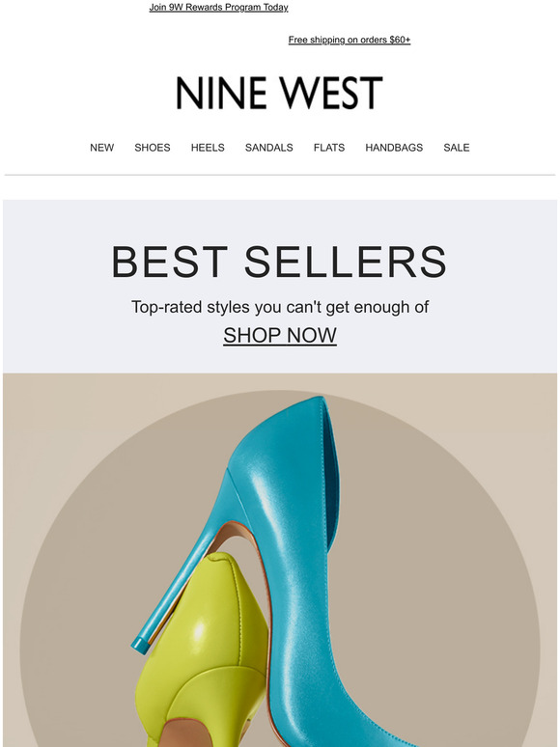Choose FLATS from the navigation

(x=329, y=148)
